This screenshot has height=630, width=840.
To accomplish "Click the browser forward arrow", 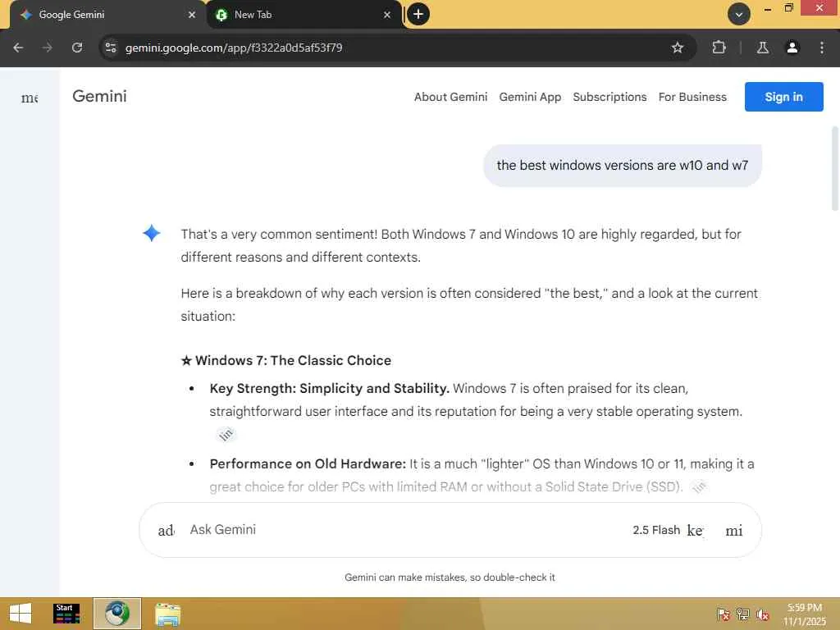I will tap(47, 48).
